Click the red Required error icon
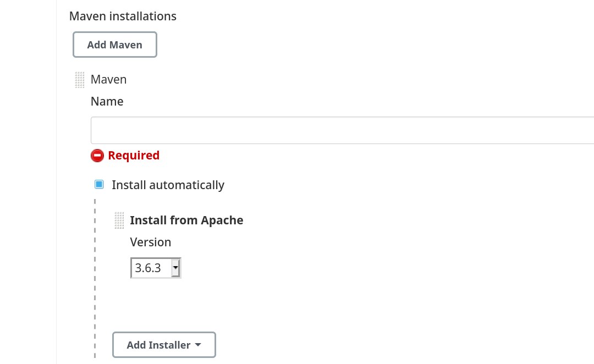594x364 pixels. tap(97, 156)
